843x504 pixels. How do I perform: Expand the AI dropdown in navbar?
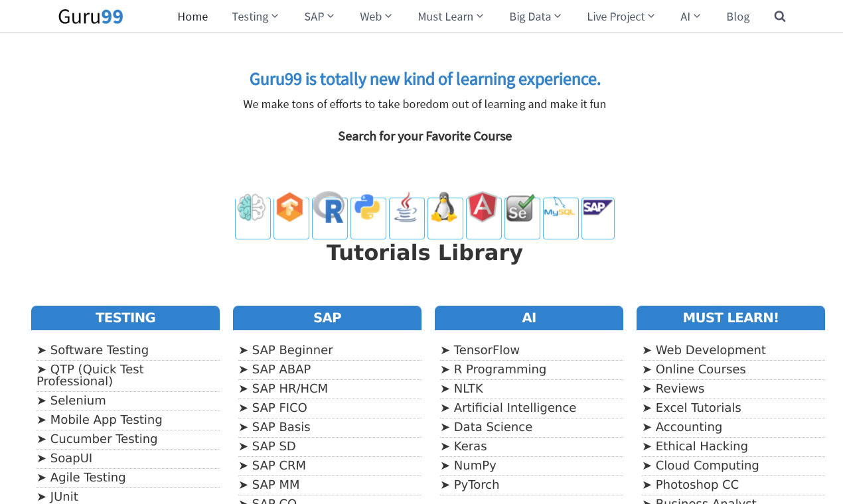(x=691, y=17)
